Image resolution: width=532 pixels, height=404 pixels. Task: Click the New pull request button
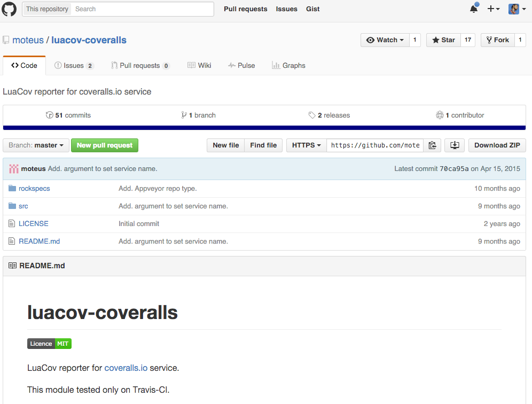pyautogui.click(x=104, y=145)
